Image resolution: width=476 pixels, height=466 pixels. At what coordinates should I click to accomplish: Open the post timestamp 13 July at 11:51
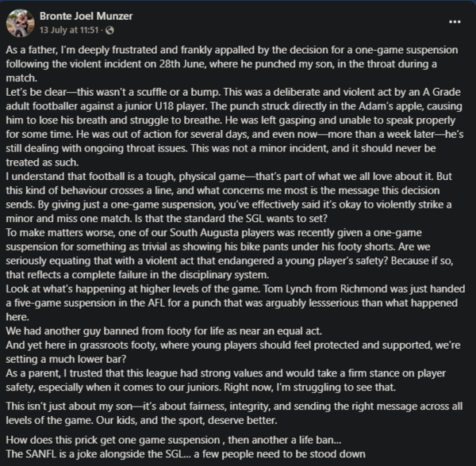(69, 30)
